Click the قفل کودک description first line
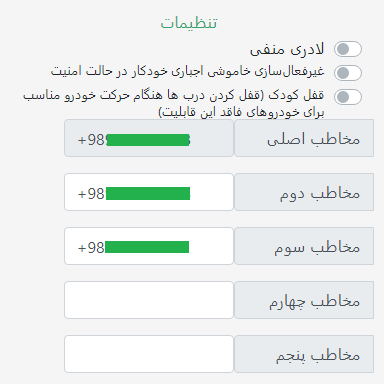This screenshot has height=384, width=384. [173, 96]
